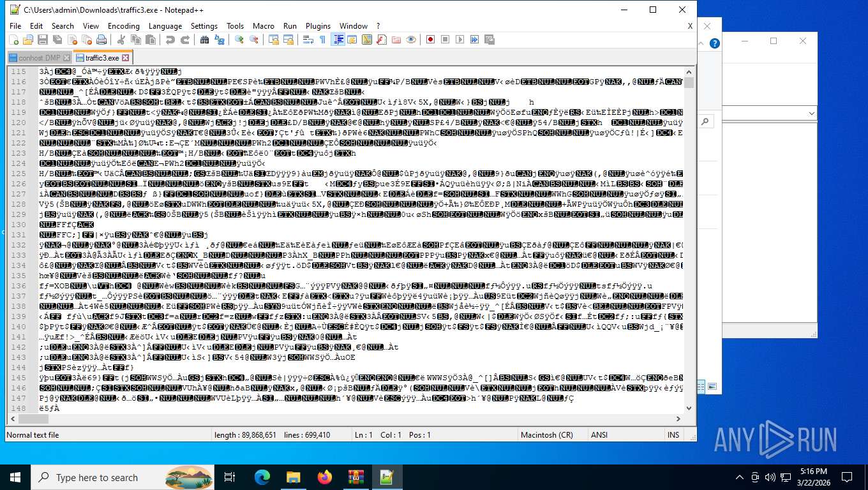Click the taskbar search box

123,477
